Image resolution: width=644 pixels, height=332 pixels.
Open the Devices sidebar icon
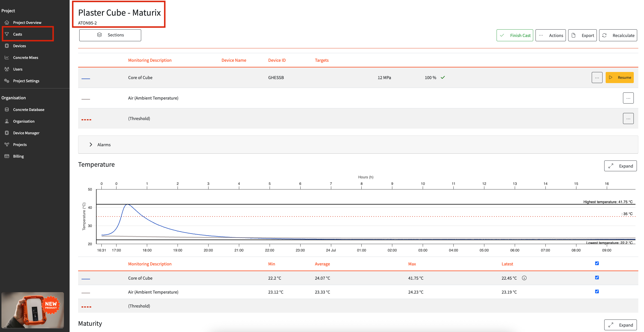[7, 46]
